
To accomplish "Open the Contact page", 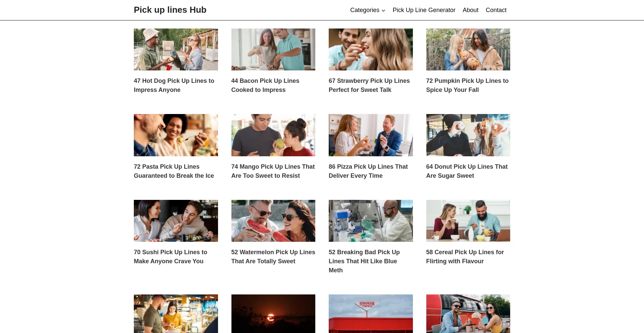I will point(496,10).
